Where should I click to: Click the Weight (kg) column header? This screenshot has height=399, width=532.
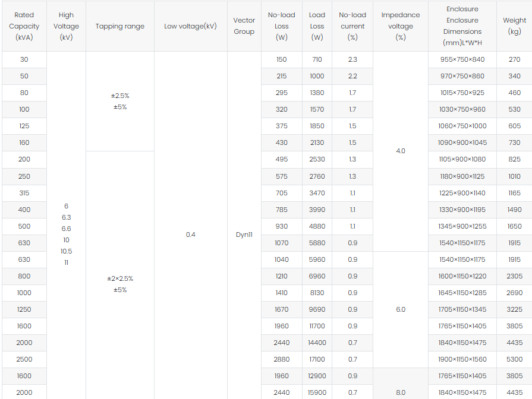(x=514, y=26)
